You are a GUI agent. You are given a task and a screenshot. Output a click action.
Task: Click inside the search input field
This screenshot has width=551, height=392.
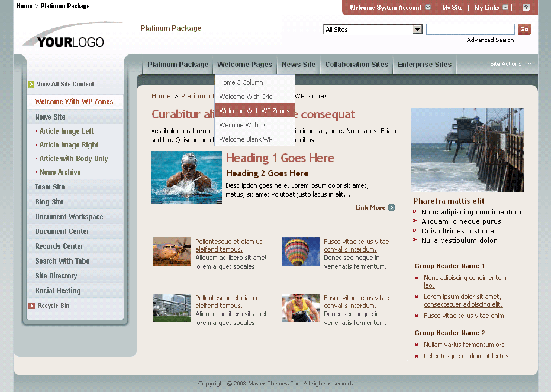[x=470, y=28]
